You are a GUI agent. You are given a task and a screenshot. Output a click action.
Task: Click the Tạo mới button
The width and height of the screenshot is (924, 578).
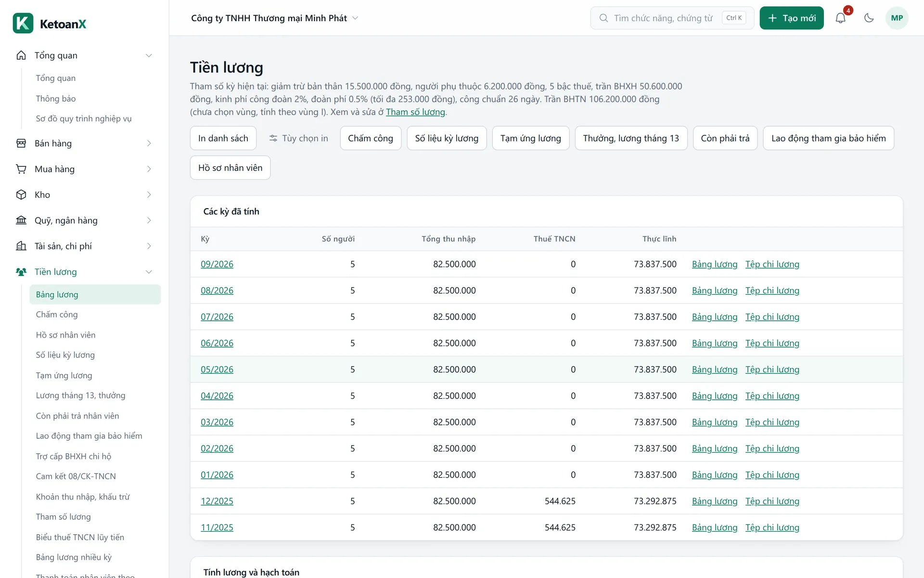(x=792, y=18)
